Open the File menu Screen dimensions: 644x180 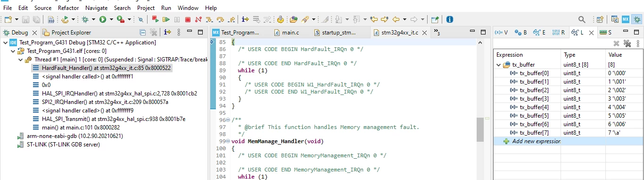[x=8, y=8]
